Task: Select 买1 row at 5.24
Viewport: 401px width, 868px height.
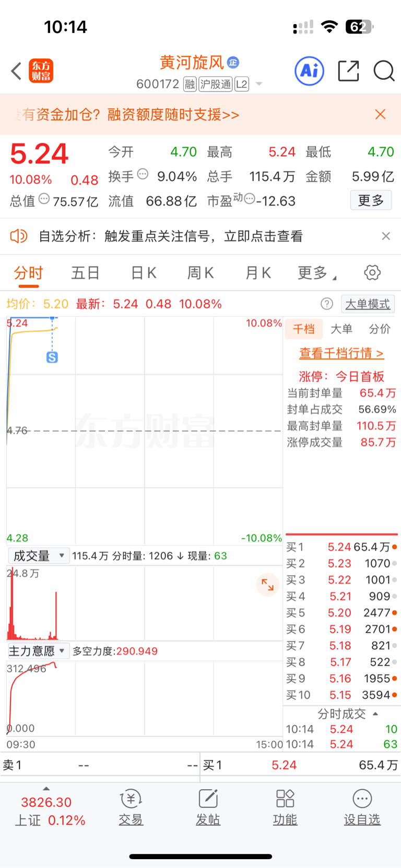Action: click(x=341, y=547)
